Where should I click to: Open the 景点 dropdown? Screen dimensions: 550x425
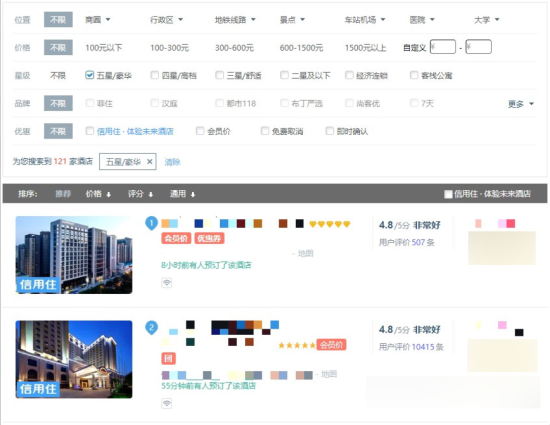pos(292,20)
